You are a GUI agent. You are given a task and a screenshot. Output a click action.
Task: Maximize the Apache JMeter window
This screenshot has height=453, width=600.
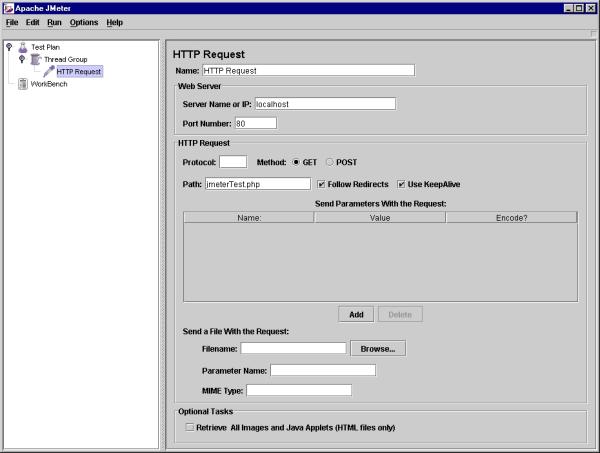[x=579, y=8]
